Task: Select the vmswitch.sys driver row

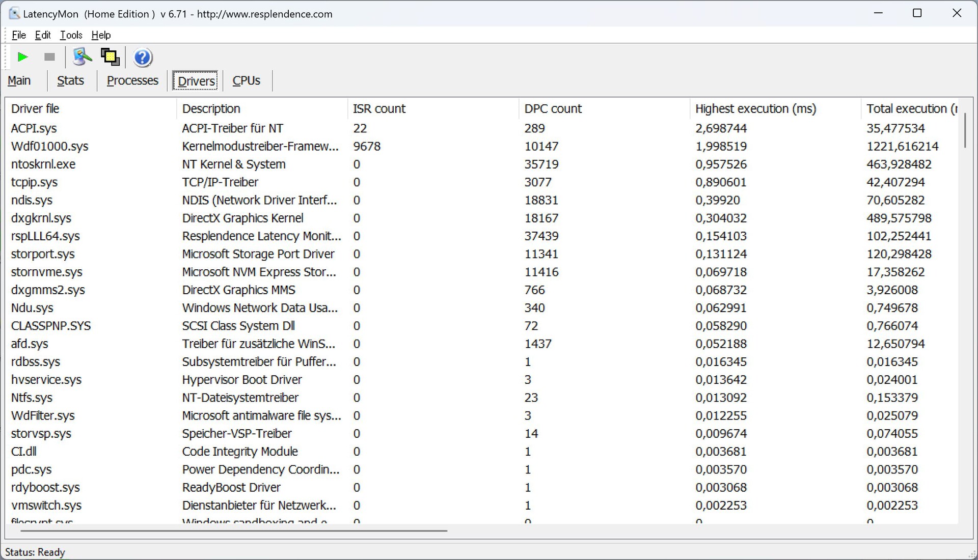Action: 482,506
